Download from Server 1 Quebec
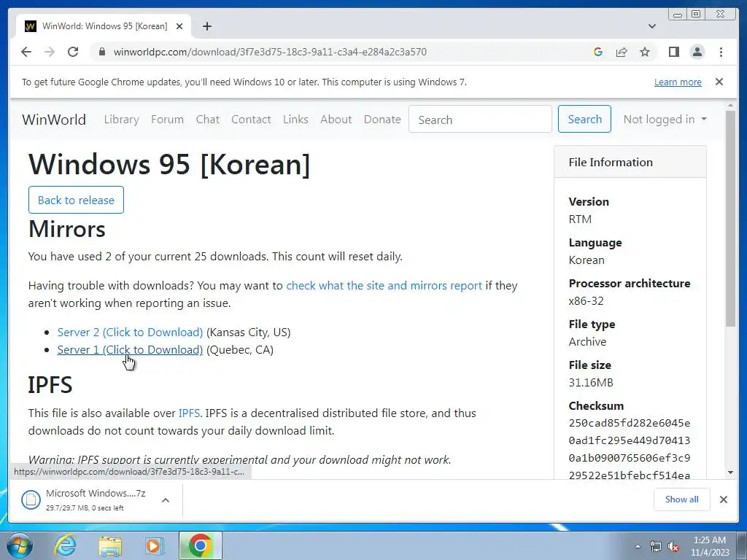 [130, 350]
